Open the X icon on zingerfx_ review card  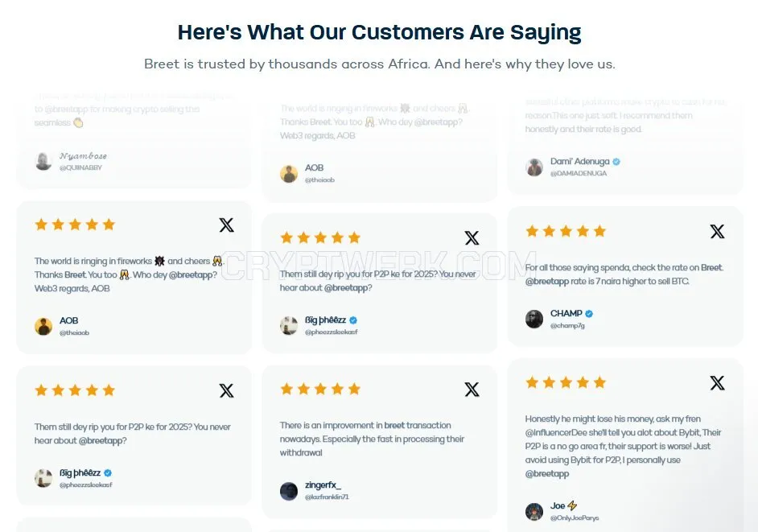coord(472,390)
